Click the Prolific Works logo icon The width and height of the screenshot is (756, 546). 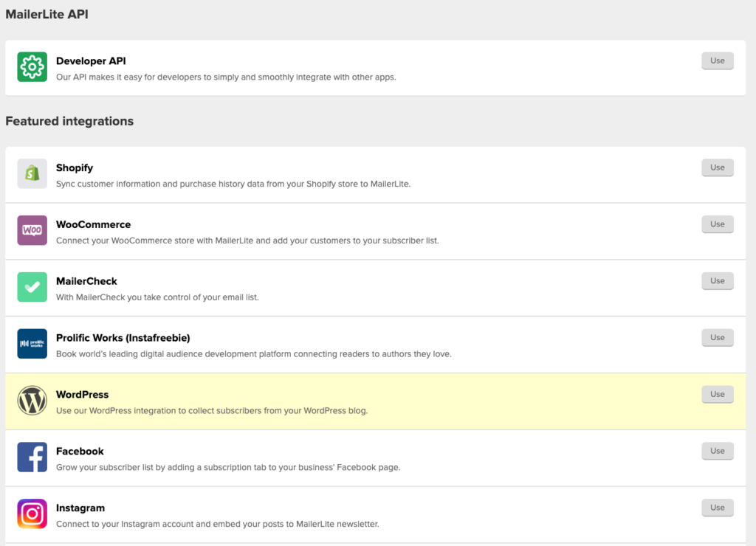point(32,344)
